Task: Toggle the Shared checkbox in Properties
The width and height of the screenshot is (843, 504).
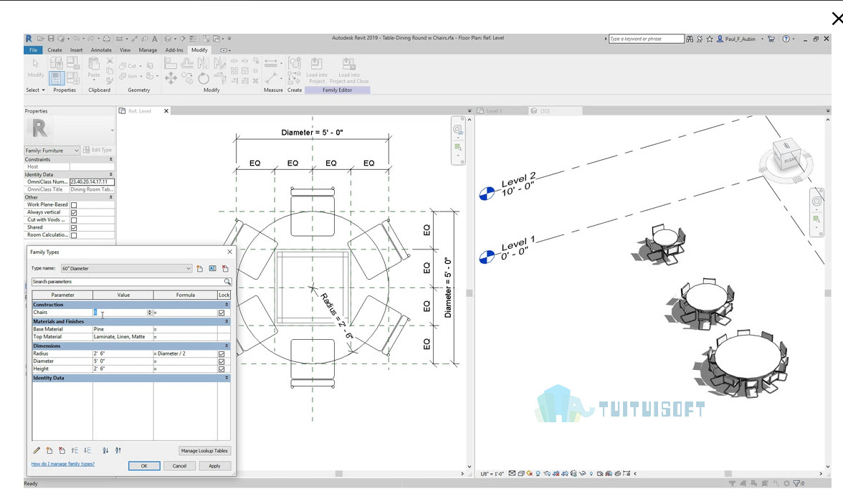Action: (75, 227)
